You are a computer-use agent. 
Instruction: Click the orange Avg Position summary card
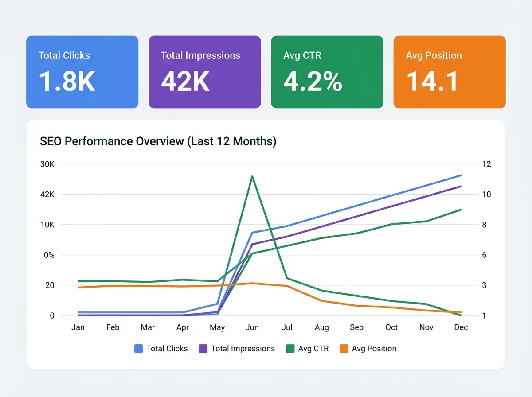(449, 72)
